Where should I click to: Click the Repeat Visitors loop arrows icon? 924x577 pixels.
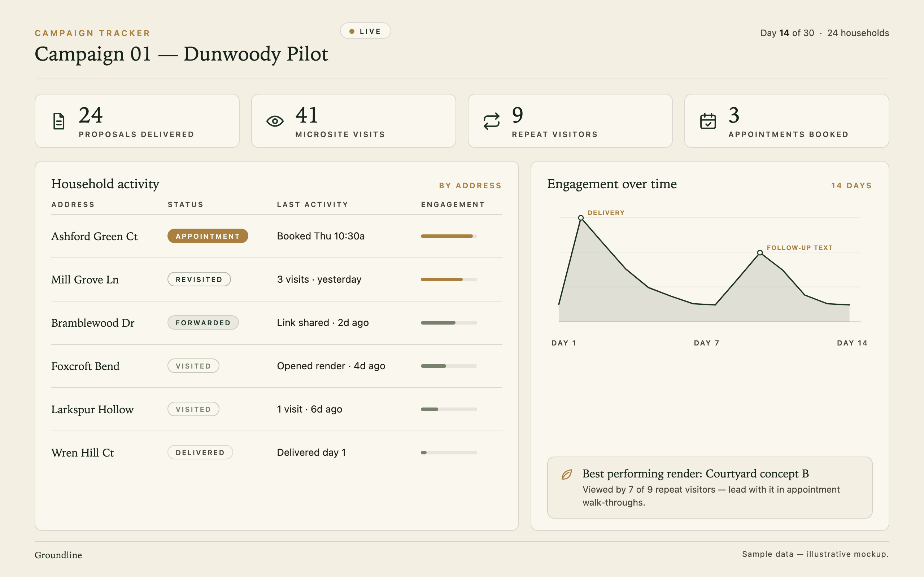(x=491, y=122)
